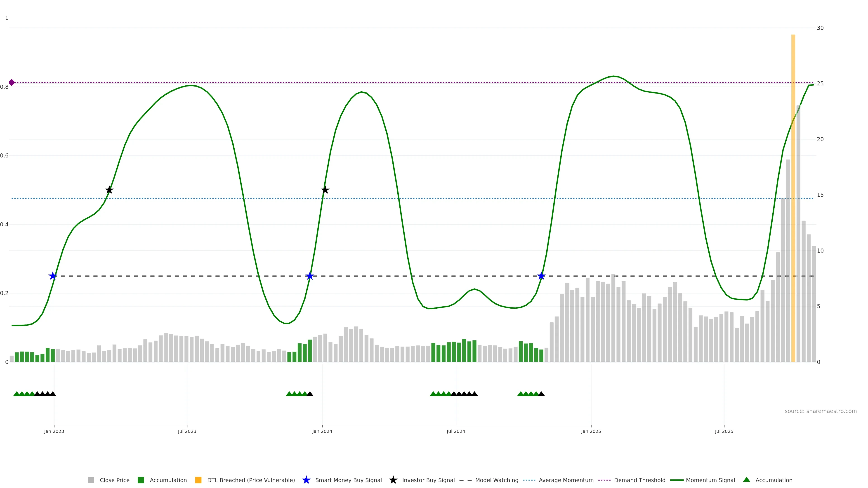868x488 pixels.
Task: Click the black star marker near Jan 2024
Action: pos(325,190)
